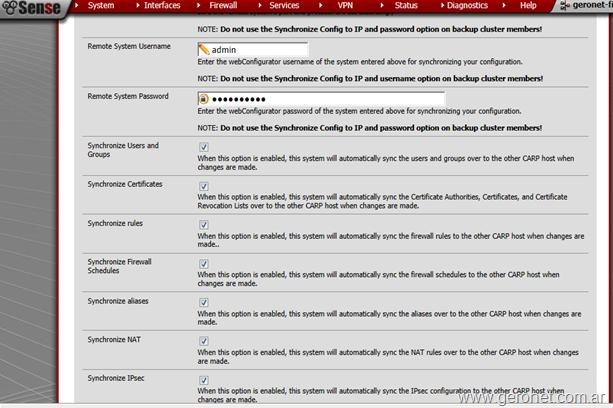Viewport: 613px width, 408px height.
Task: Open the VPN menu
Action: [x=345, y=5]
